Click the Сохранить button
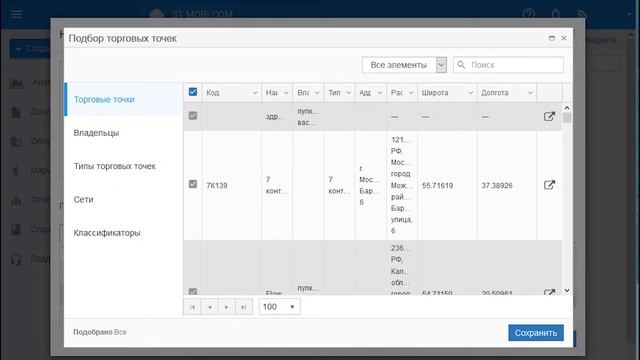Viewport: 640px width, 360px height. point(536,333)
